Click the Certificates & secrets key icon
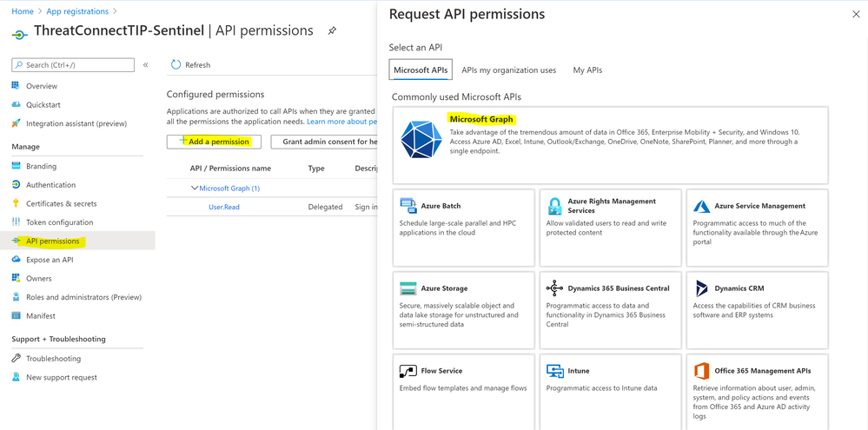Image resolution: width=868 pixels, height=430 pixels. [16, 203]
